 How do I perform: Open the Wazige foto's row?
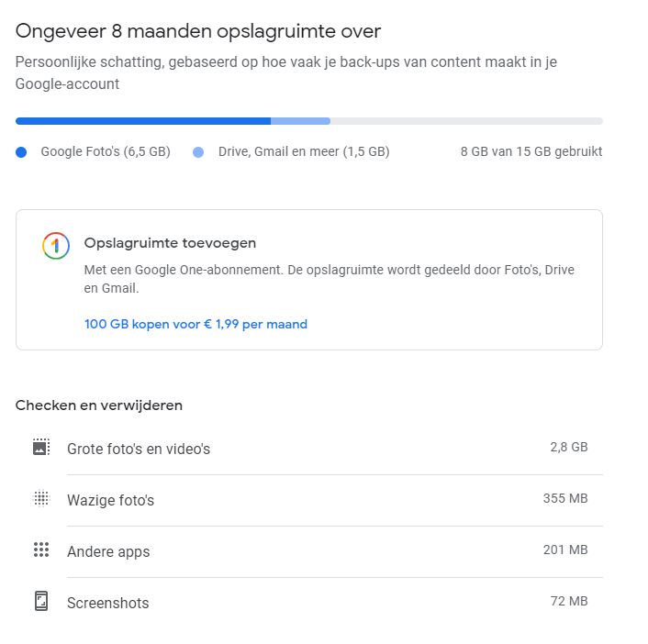click(110, 501)
